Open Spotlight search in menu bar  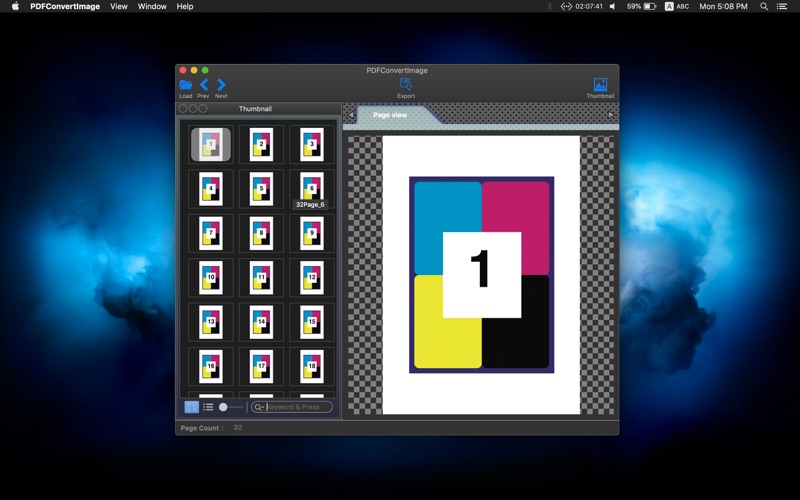[x=764, y=6]
